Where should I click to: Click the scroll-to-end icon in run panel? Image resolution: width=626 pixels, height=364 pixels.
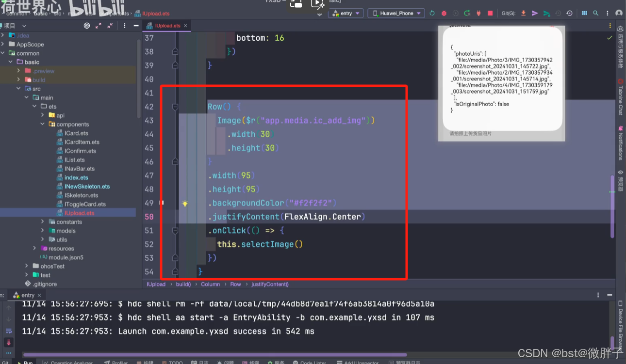click(x=8, y=342)
